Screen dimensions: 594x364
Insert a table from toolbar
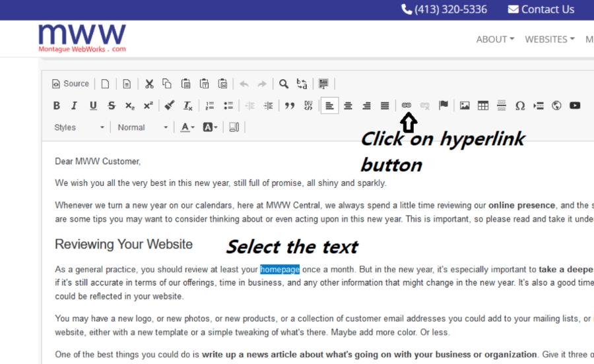coord(483,106)
